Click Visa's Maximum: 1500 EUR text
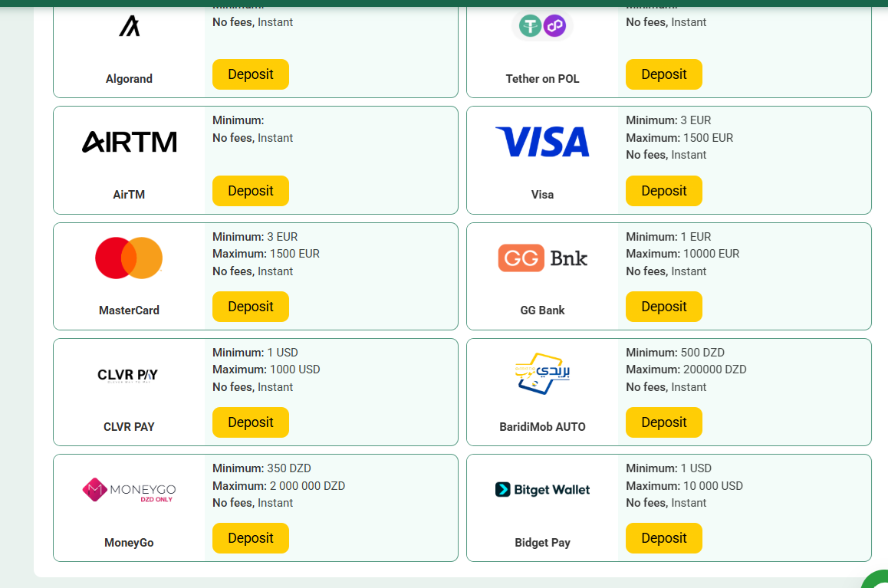This screenshot has width=888, height=588. [679, 138]
